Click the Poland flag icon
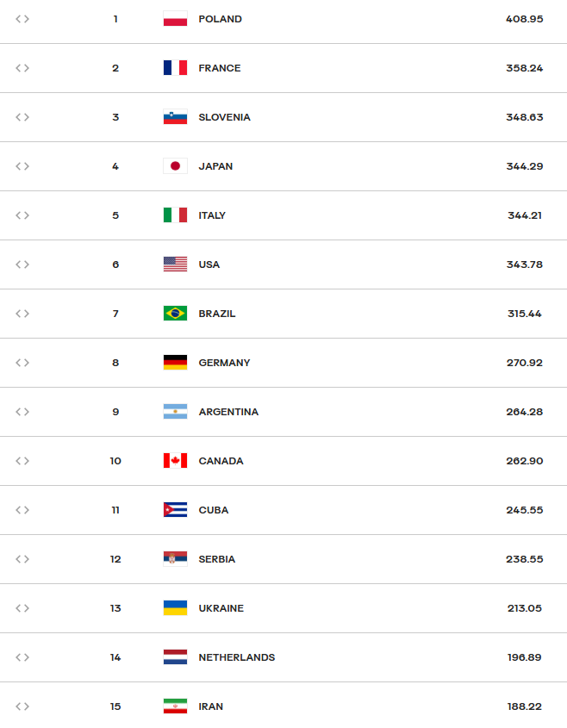This screenshot has height=728, width=567. (175, 19)
